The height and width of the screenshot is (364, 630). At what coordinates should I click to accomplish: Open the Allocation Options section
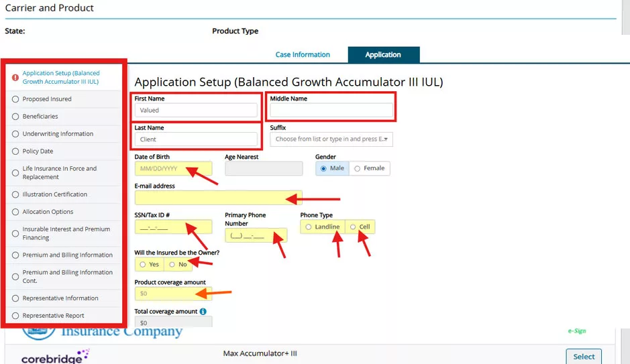(x=48, y=212)
